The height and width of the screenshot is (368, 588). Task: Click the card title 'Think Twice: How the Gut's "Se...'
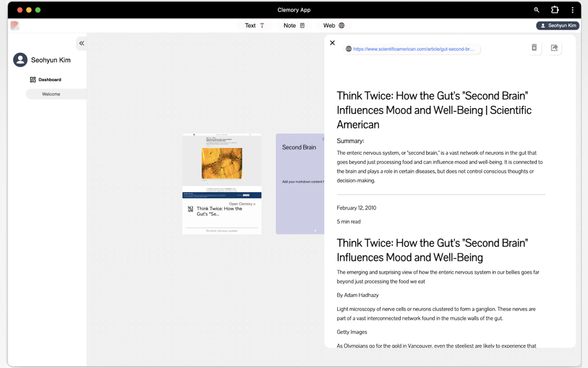[x=219, y=211]
